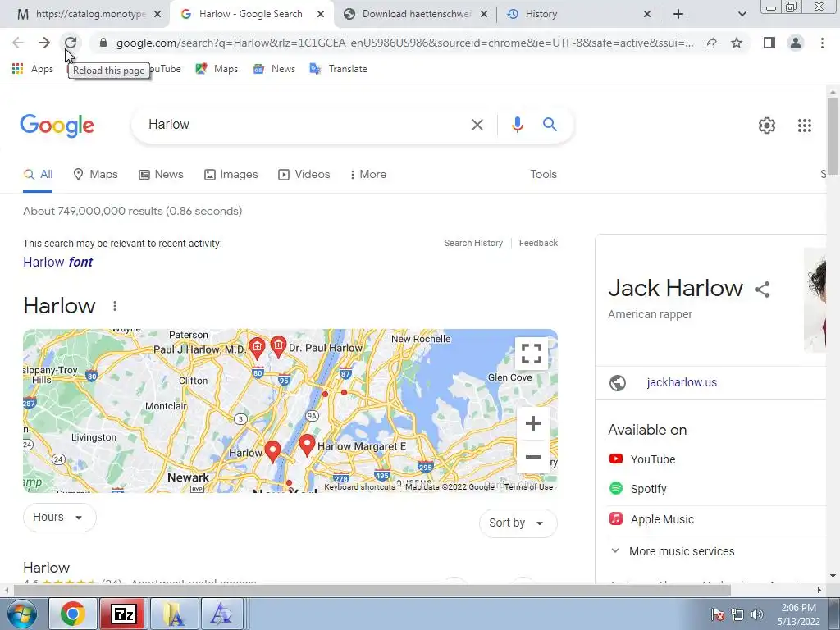Viewport: 840px width, 630px height.
Task: Expand More music services
Action: 673,551
